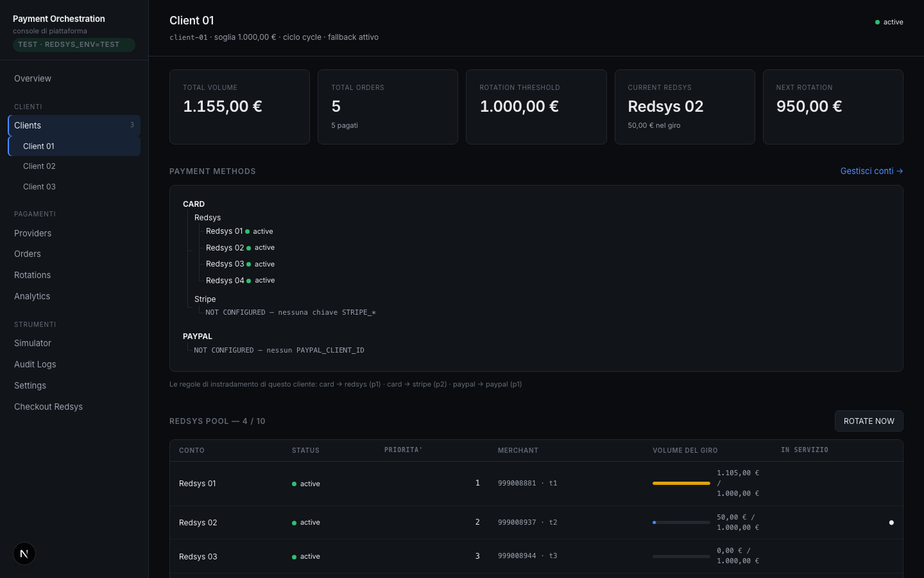Select Client 03 in the sidebar

coord(74,187)
